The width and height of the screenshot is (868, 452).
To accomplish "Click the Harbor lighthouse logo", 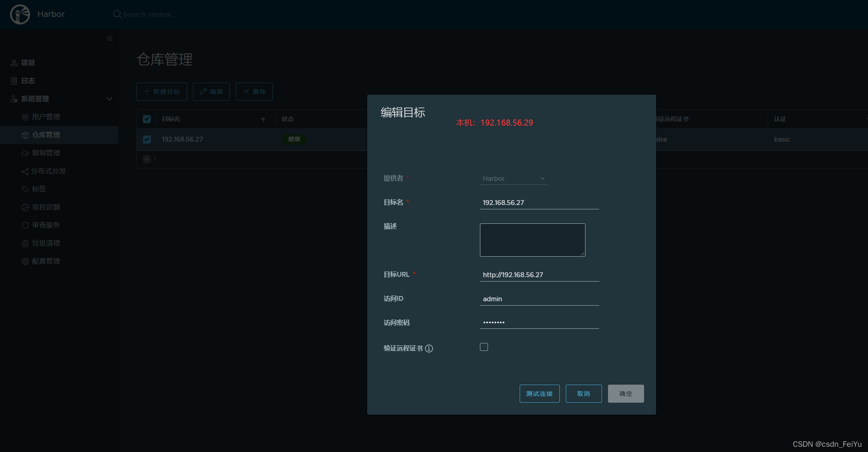I will point(20,14).
